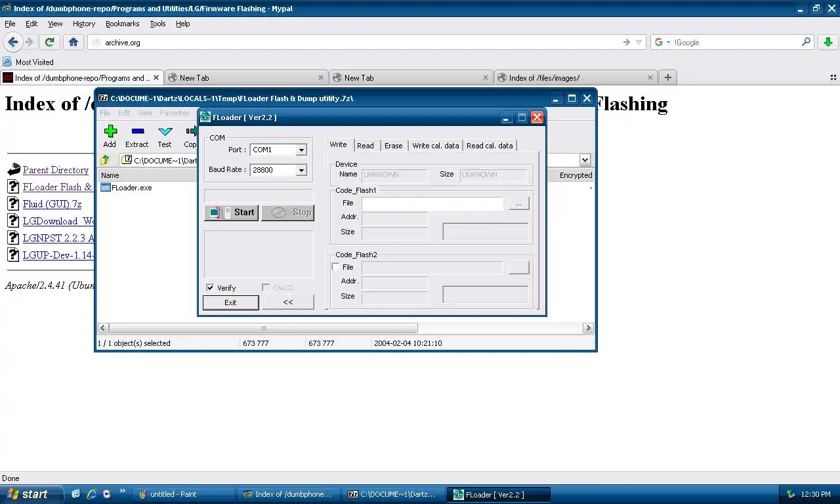Close the second New Tab tab
840x504 pixels.
coord(486,77)
